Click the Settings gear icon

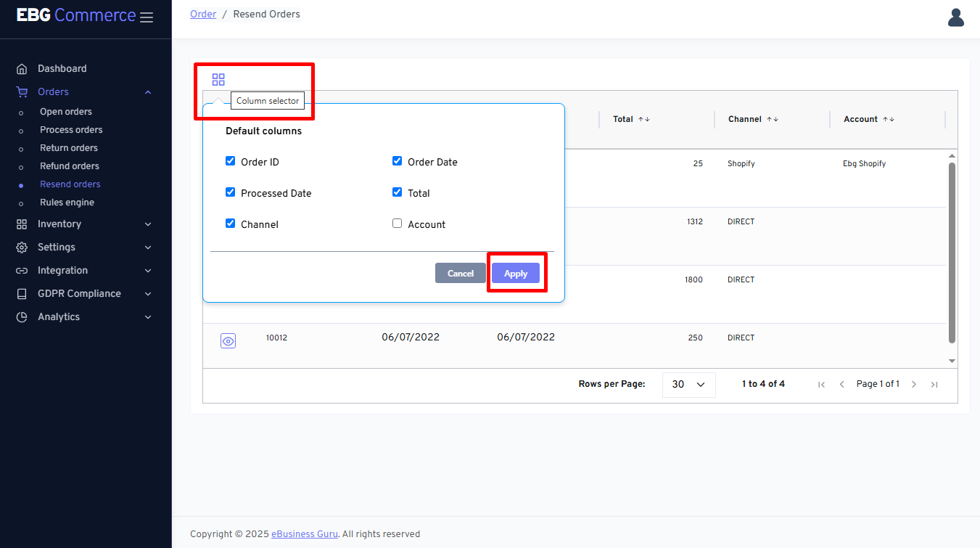coord(22,247)
